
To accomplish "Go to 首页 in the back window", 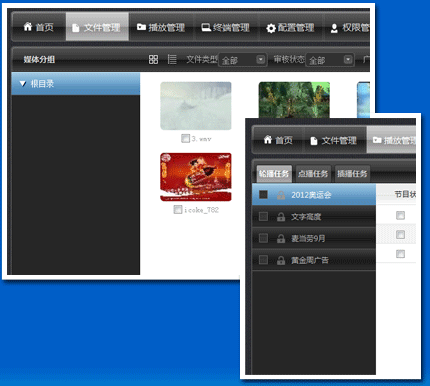I will pyautogui.click(x=39, y=27).
